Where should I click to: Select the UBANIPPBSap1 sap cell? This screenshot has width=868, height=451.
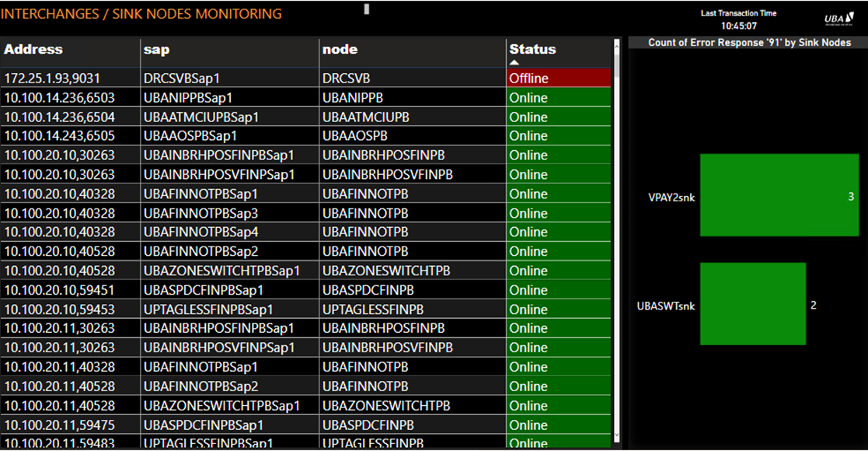(x=188, y=98)
